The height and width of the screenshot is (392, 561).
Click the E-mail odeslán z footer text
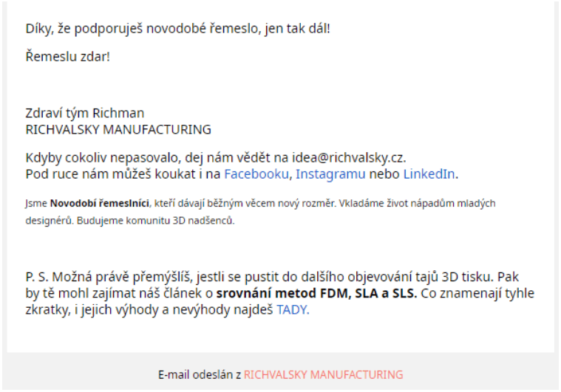point(200,374)
